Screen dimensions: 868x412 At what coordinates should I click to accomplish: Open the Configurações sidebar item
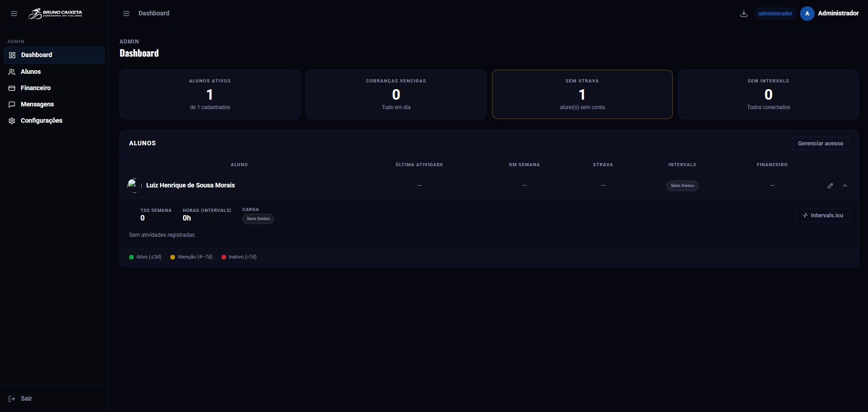54,120
